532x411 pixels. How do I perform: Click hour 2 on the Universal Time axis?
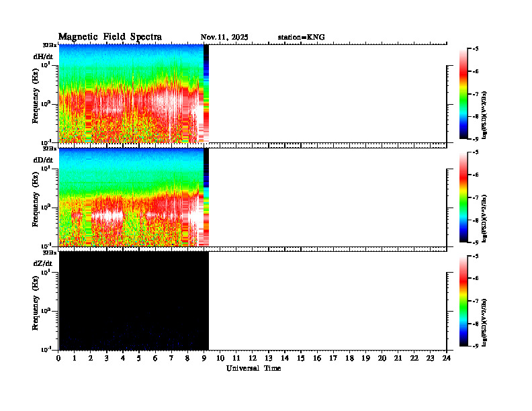point(91,358)
